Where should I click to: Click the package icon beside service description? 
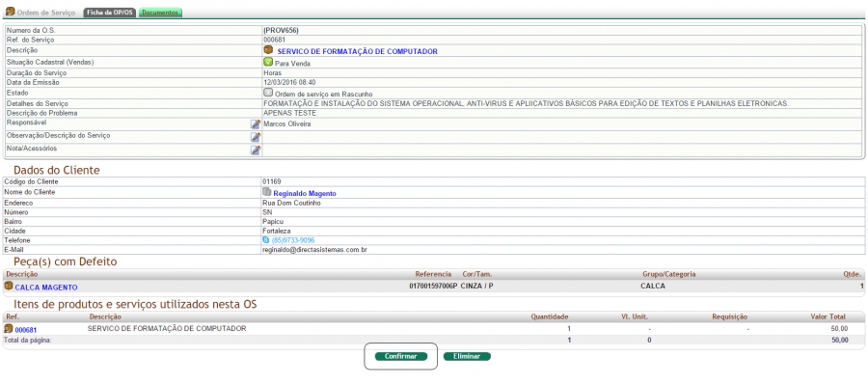pos(268,50)
